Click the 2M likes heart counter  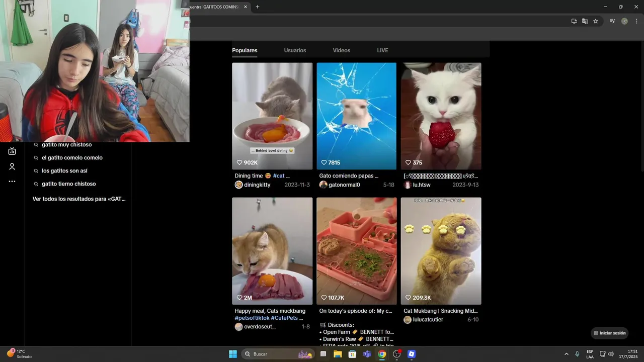click(x=245, y=298)
